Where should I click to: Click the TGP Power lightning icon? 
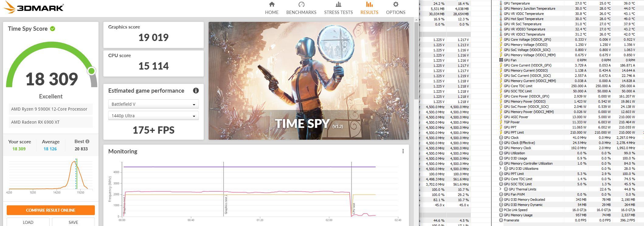pos(501,122)
